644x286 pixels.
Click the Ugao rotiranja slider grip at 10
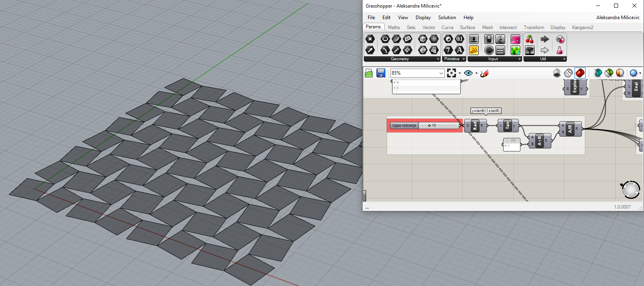point(429,126)
